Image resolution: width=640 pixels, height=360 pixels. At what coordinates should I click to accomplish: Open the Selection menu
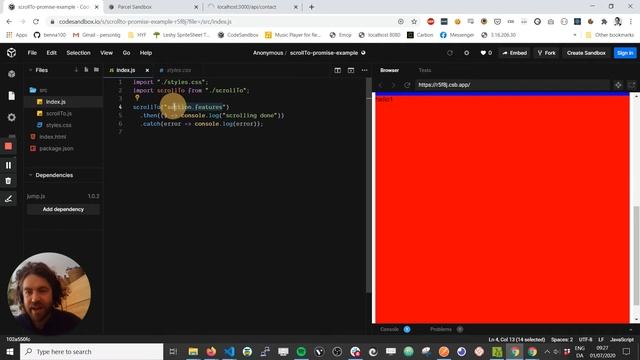coord(78,53)
